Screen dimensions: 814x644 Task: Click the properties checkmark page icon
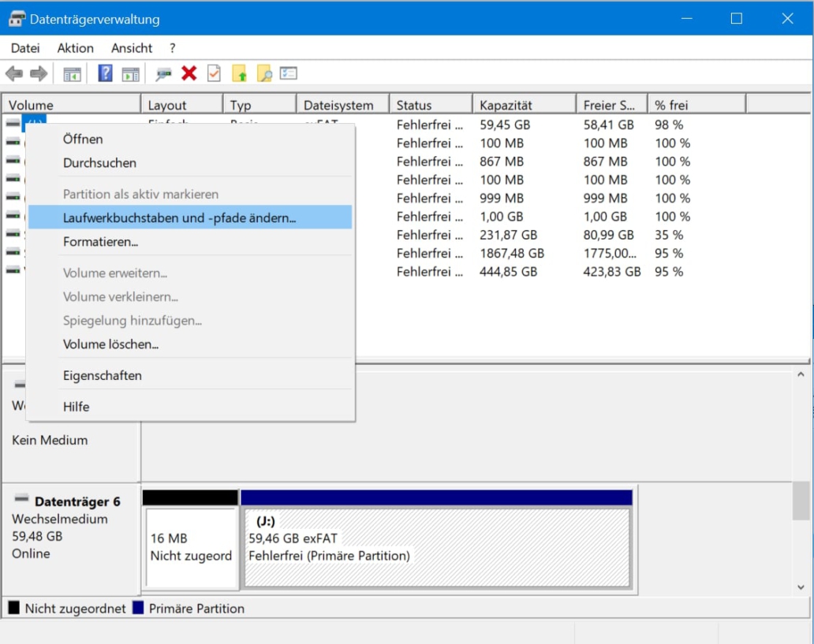click(x=214, y=73)
